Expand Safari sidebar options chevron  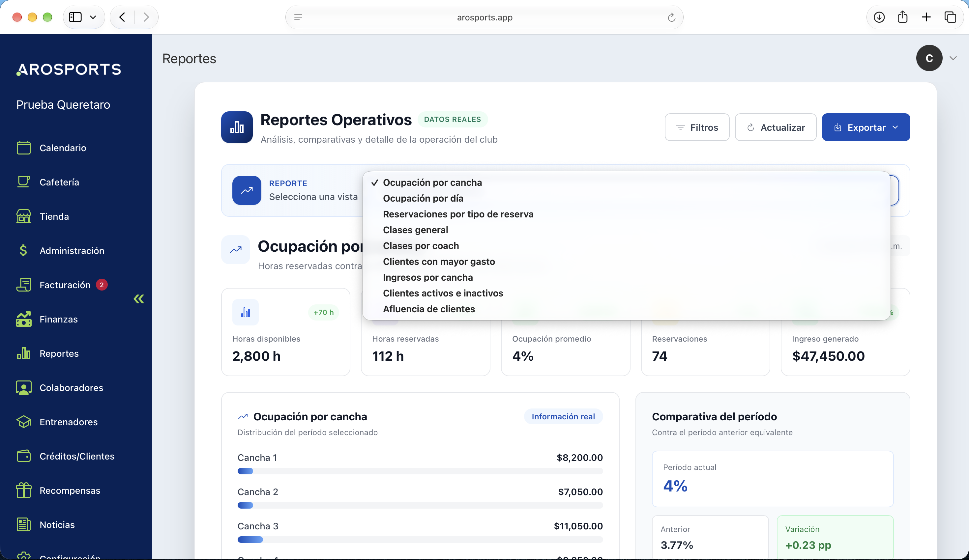pos(93,17)
